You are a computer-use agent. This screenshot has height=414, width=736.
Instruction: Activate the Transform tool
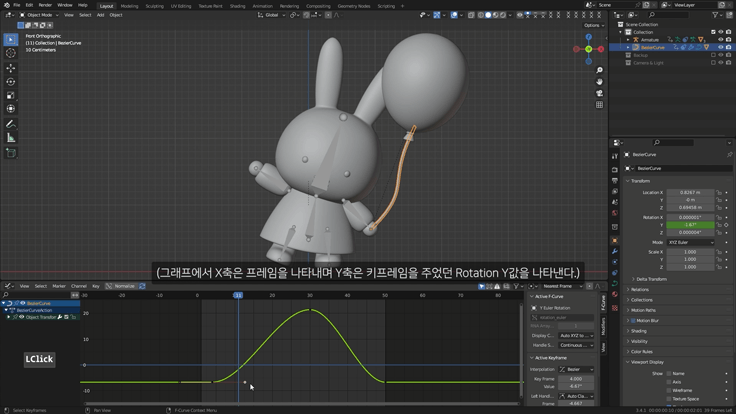point(10,109)
